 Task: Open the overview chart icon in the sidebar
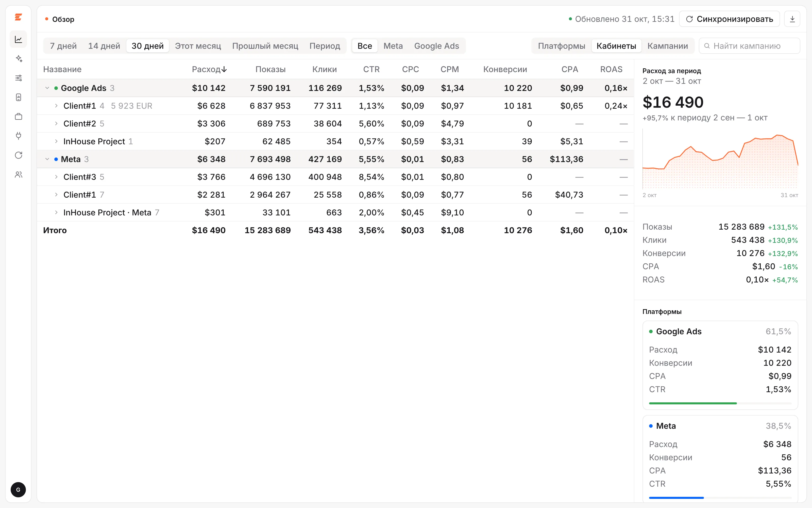click(19, 39)
